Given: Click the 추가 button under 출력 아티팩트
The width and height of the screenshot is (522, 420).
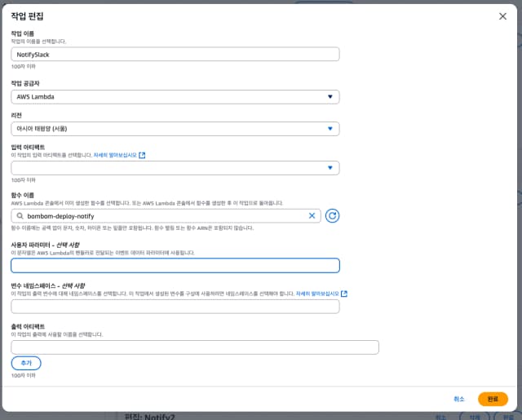Looking at the screenshot, I should point(26,363).
